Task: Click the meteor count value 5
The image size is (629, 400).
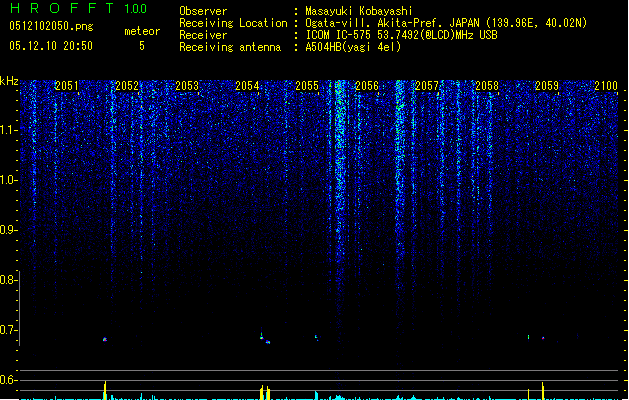Action: click(x=142, y=46)
